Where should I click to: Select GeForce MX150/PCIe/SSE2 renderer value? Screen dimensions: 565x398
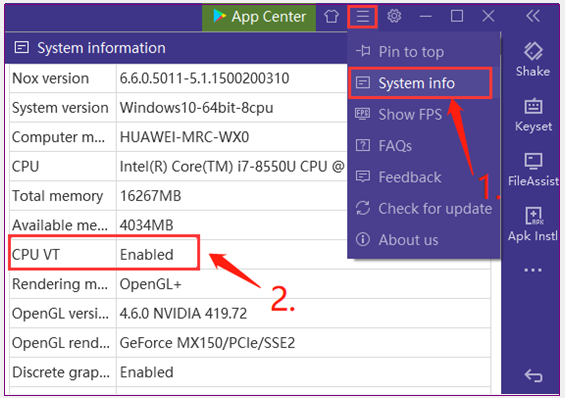[207, 343]
